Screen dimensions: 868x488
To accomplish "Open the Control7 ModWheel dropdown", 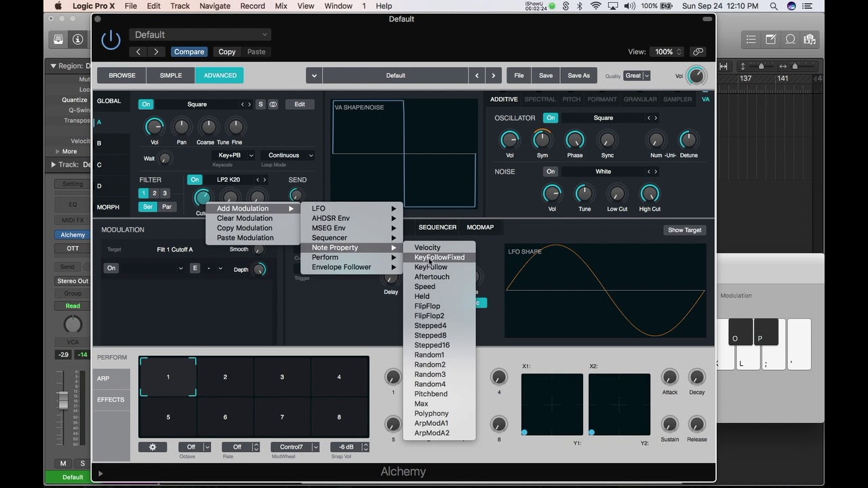I will tap(295, 447).
